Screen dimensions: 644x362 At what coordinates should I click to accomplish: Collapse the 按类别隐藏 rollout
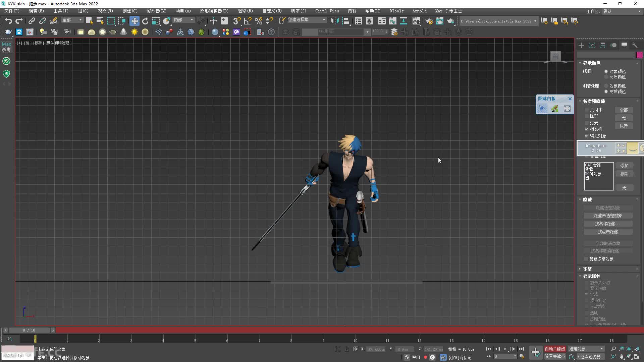click(594, 101)
